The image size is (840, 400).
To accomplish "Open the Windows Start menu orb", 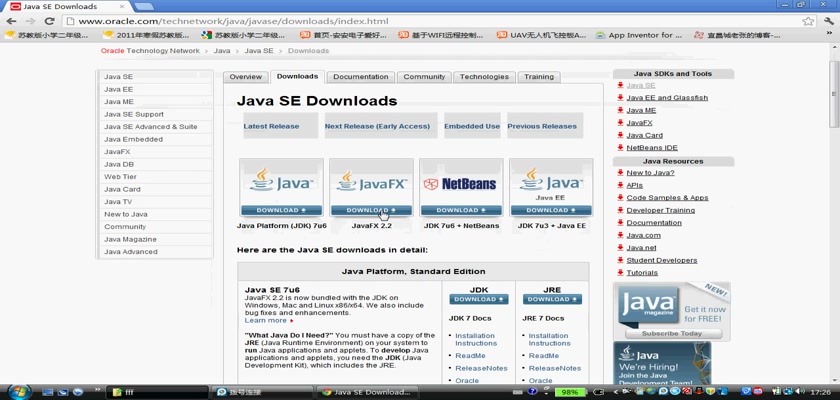I will (x=19, y=391).
